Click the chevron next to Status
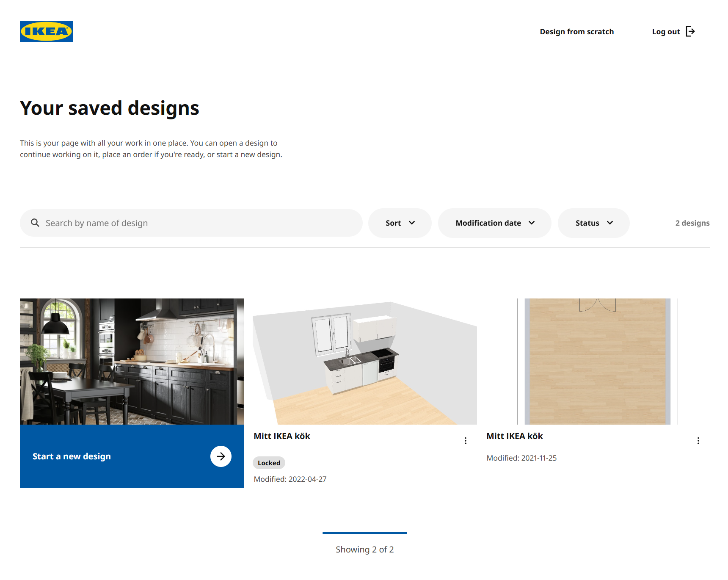The height and width of the screenshot is (580, 728). (610, 223)
